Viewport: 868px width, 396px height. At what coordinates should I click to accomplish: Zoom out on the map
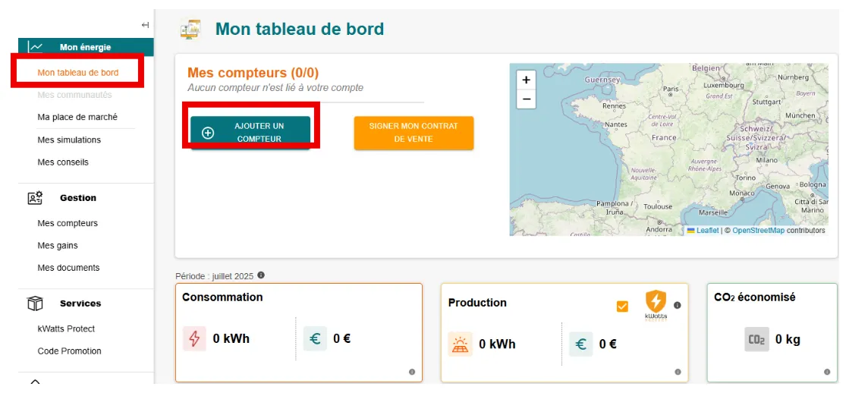click(x=526, y=99)
